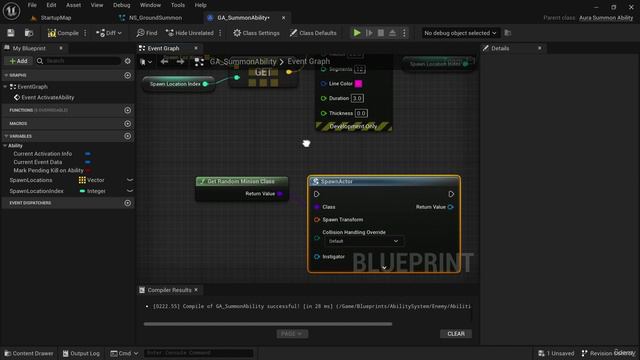Select the Current Event Data variable

(x=38, y=162)
